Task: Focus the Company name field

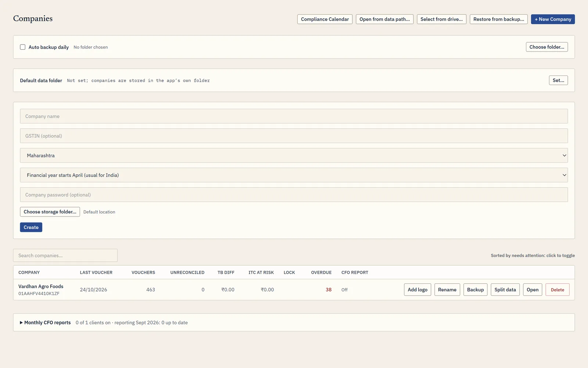Action: [294, 116]
